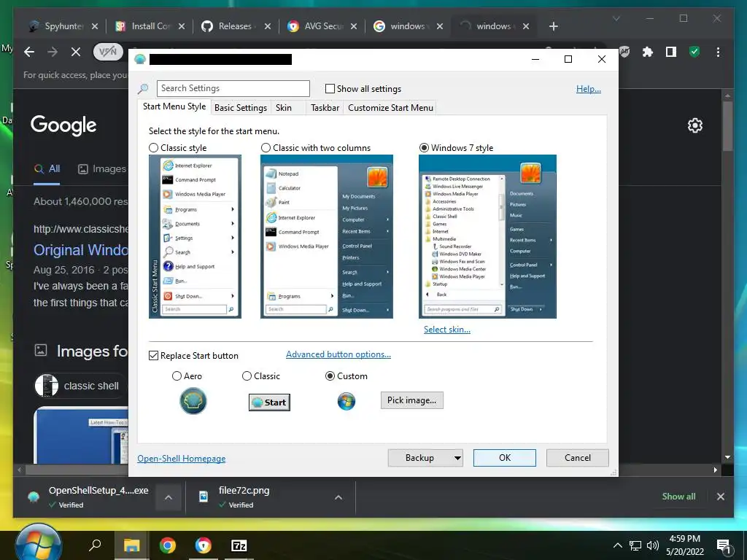The image size is (747, 560).
Task: Click the Chrome horizontal scrollbar
Action: pyautogui.click(x=367, y=470)
